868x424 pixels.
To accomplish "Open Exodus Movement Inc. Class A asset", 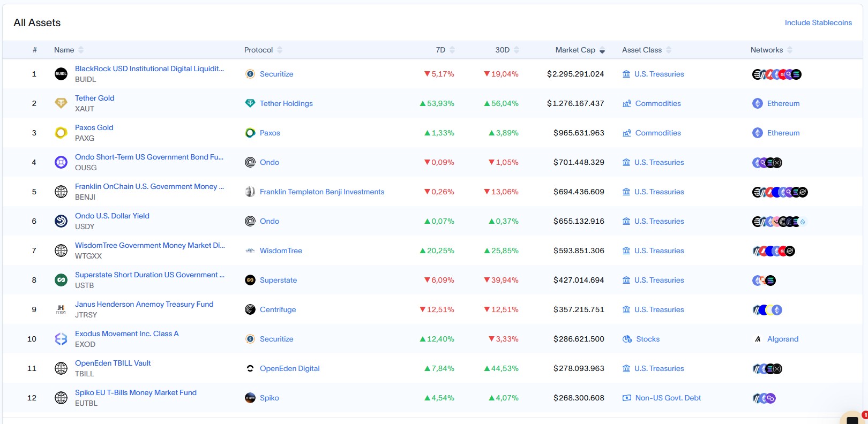I will (x=127, y=334).
